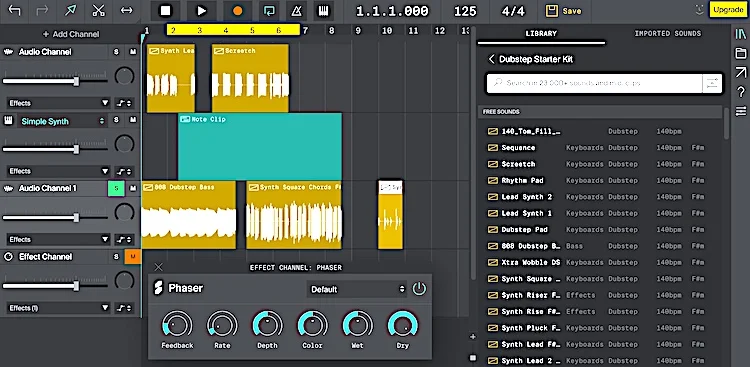The image size is (750, 367).
Task: Open Effects dropdown on Audio Channel 1
Action: tap(59, 239)
